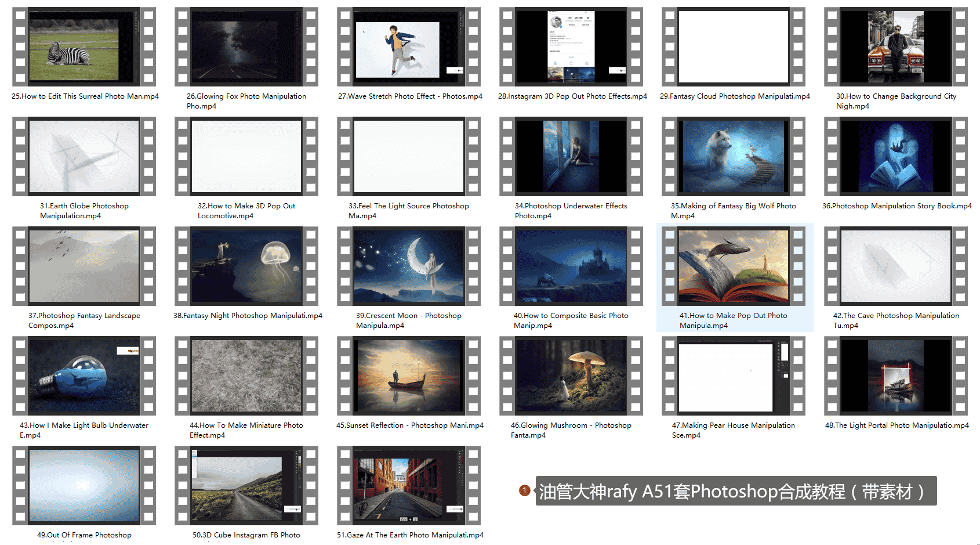The height and width of the screenshot is (545, 980).
Task: Click file name "45.Sunset Reflection - Photoshop Mani.mp4"
Action: point(410,425)
